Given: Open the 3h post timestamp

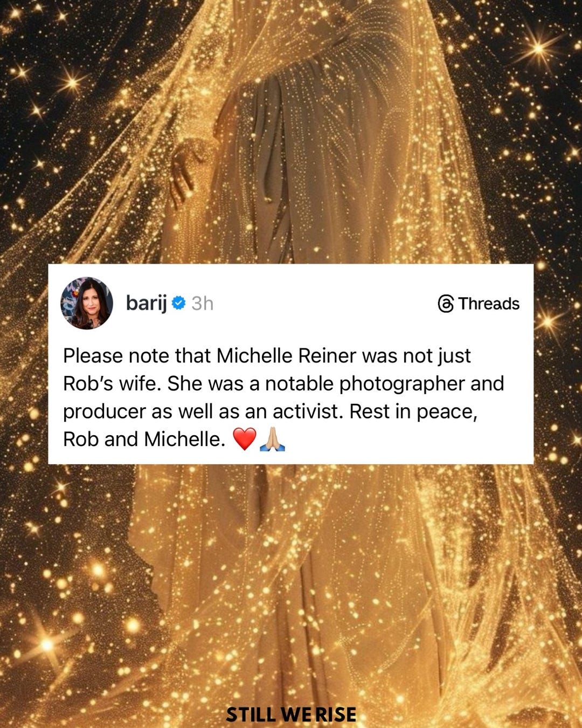Looking at the screenshot, I should pos(203,304).
